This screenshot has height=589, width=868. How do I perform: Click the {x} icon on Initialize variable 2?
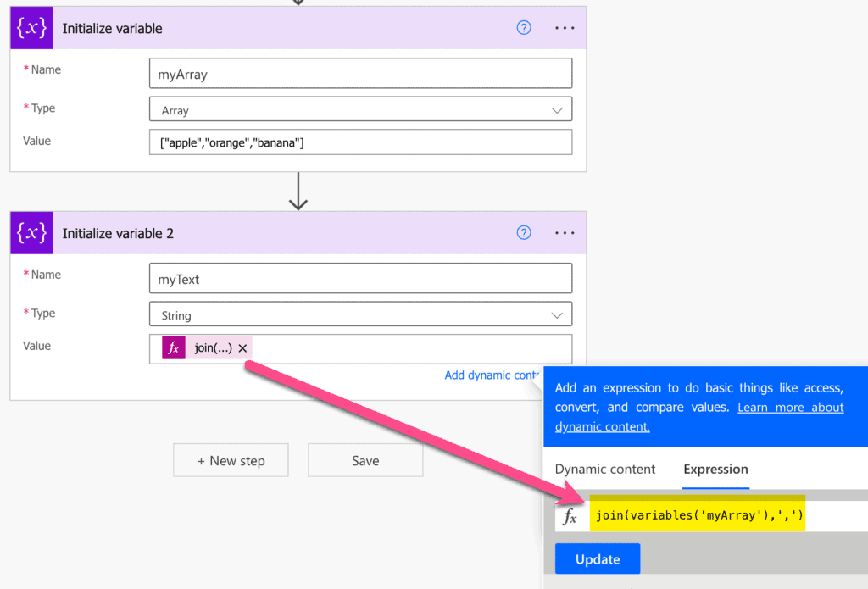31,232
